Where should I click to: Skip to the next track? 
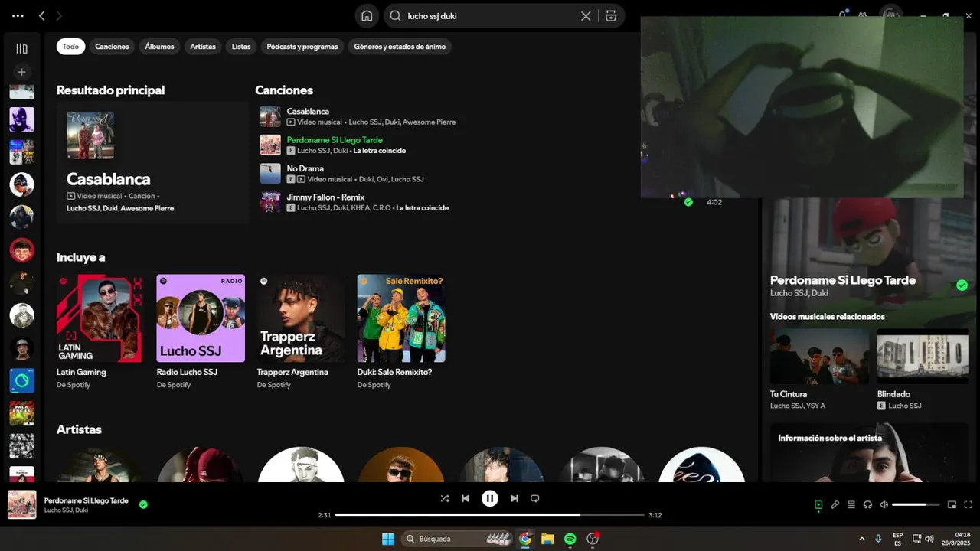click(514, 498)
